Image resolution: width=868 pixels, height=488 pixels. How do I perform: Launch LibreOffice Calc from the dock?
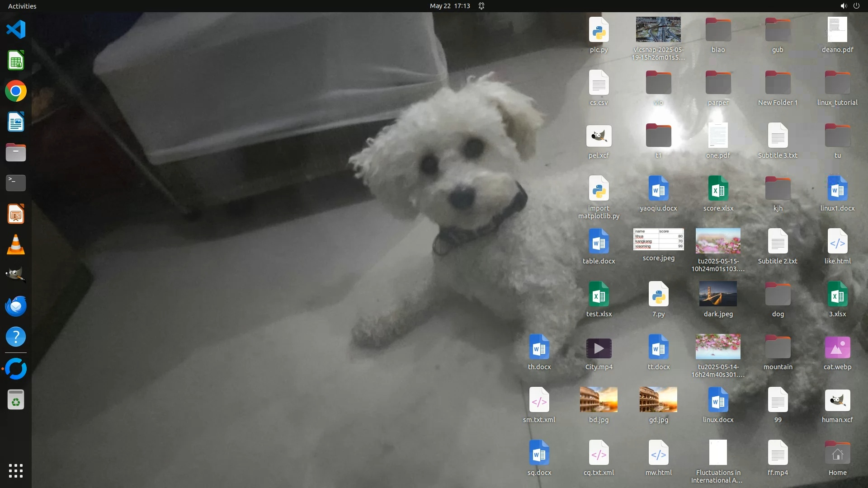coord(16,61)
